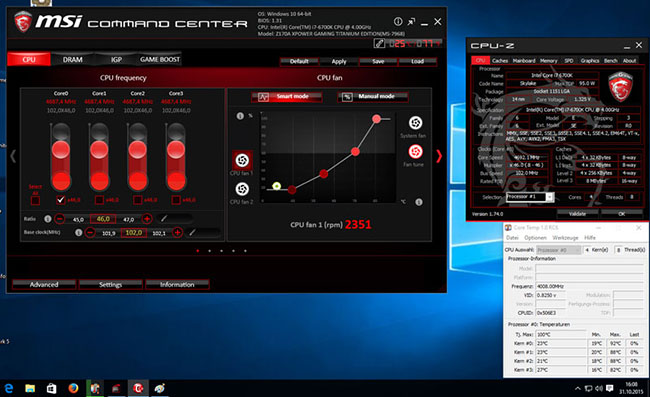Open the Paint app taskbar icon
This screenshot has width=650, height=397.
[x=160, y=388]
